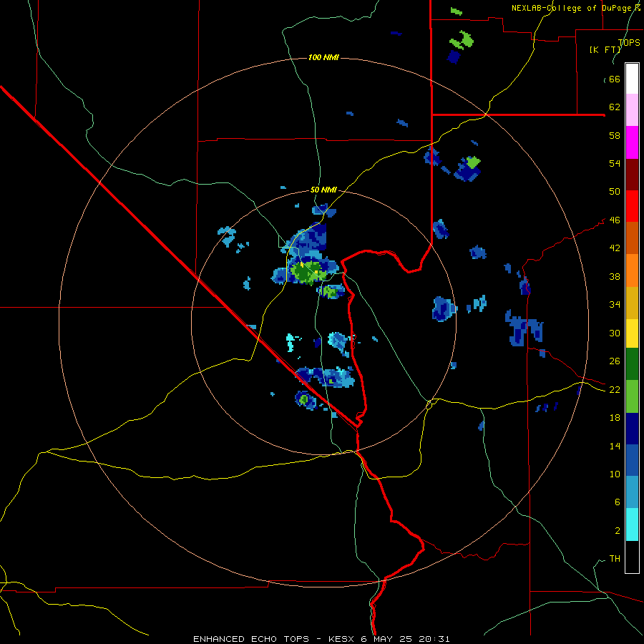The width and height of the screenshot is (644, 644).
Task: Click the legend value '66'
Action: click(x=615, y=79)
